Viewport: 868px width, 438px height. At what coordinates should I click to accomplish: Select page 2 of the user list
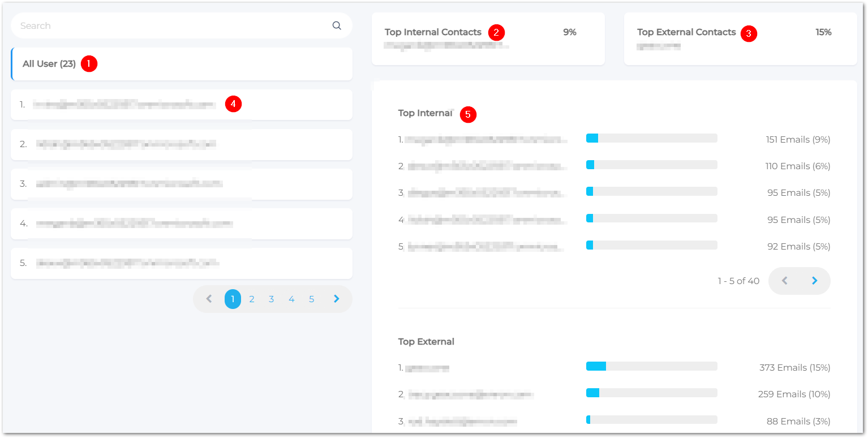point(252,299)
